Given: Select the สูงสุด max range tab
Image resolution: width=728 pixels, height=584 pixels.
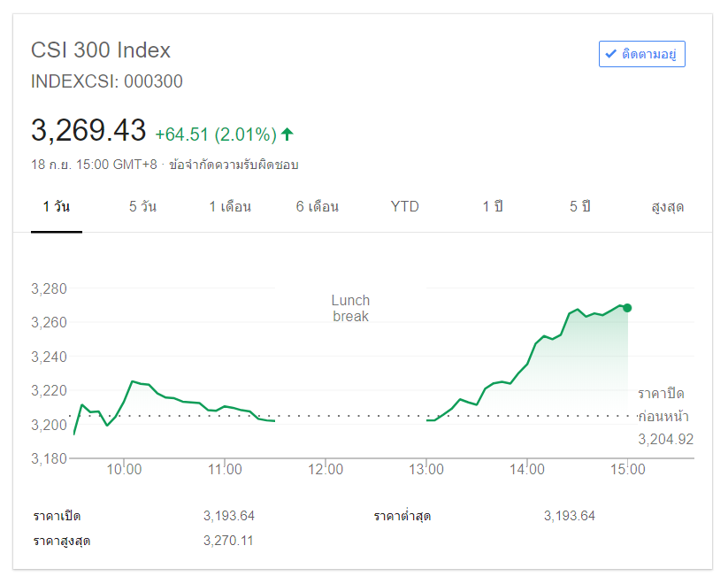Looking at the screenshot, I should [668, 207].
